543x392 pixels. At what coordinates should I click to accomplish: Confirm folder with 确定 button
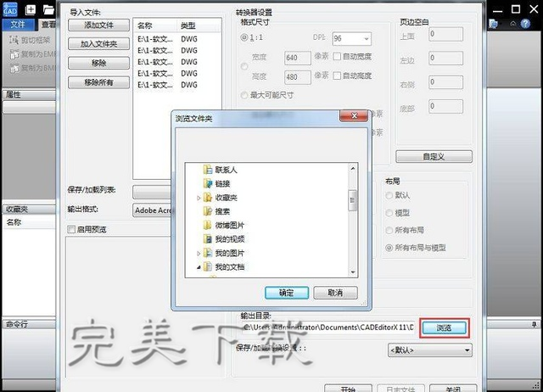pyautogui.click(x=287, y=293)
